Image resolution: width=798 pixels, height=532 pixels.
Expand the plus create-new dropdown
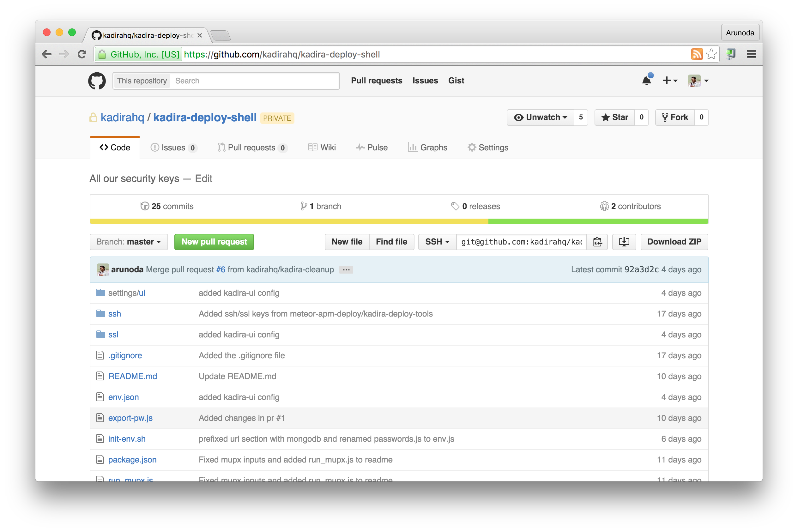point(670,81)
